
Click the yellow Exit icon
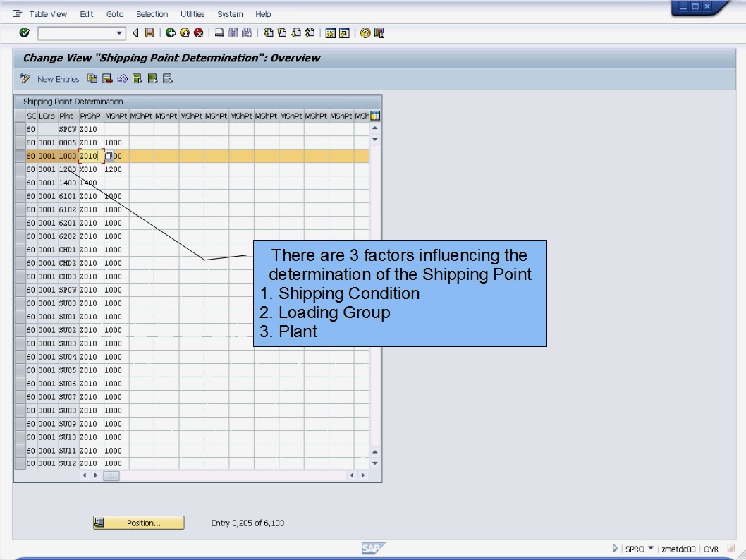[185, 32]
